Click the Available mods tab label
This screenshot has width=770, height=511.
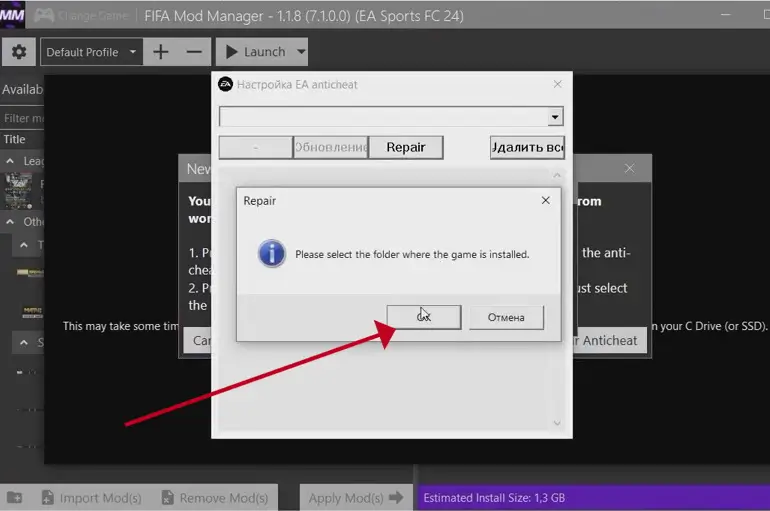click(22, 89)
